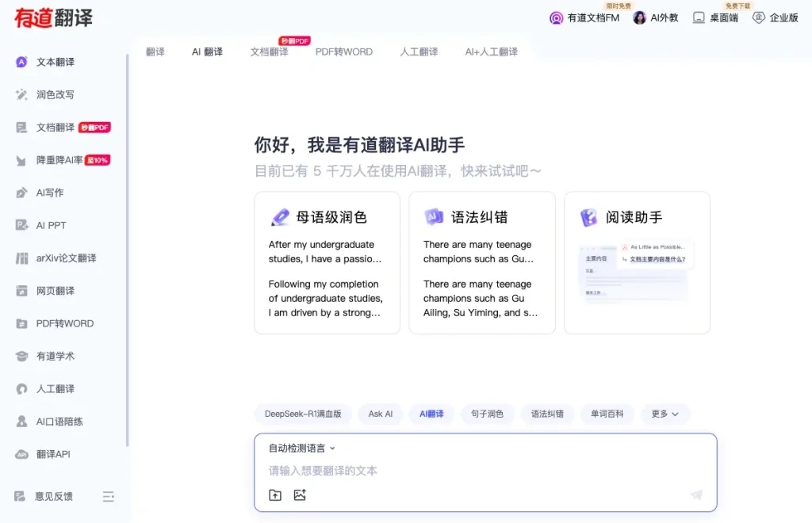Open the 桌面端 download link
Image resolution: width=812 pixels, height=523 pixels.
click(723, 18)
